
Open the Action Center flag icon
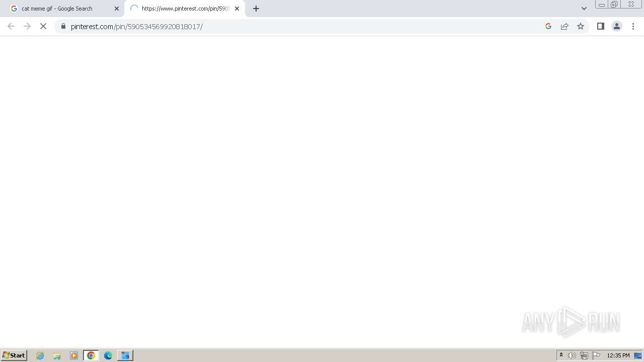point(596,355)
